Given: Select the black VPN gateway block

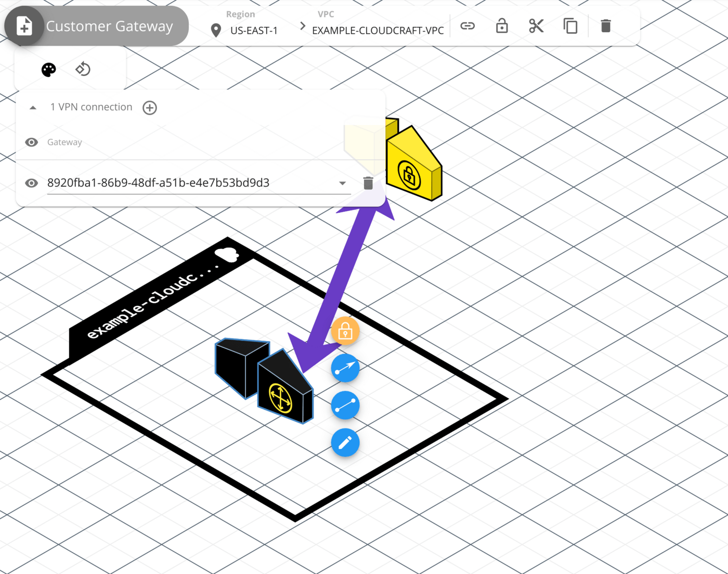Looking at the screenshot, I should pos(284,387).
